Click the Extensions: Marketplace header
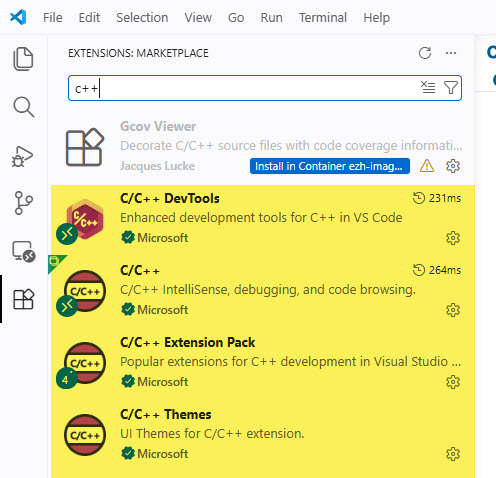Viewport: 496px width, 478px height. click(x=138, y=53)
